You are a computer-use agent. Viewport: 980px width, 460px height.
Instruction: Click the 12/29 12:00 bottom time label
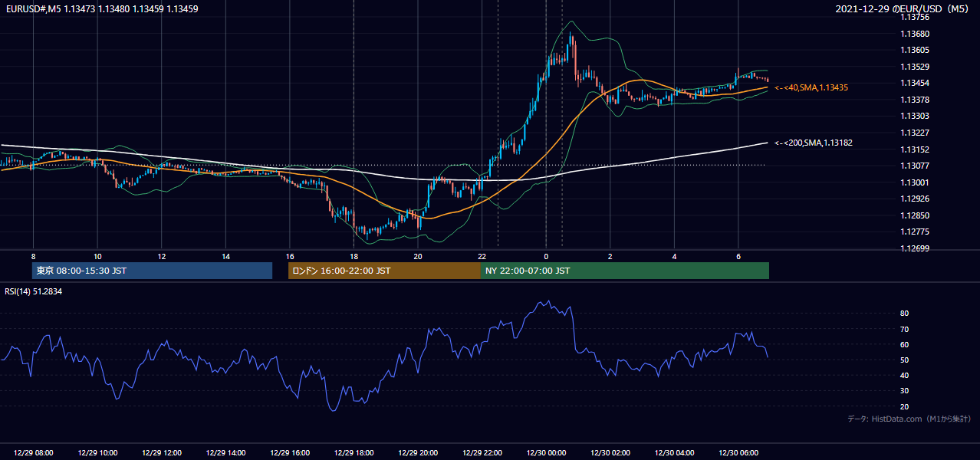[162, 453]
